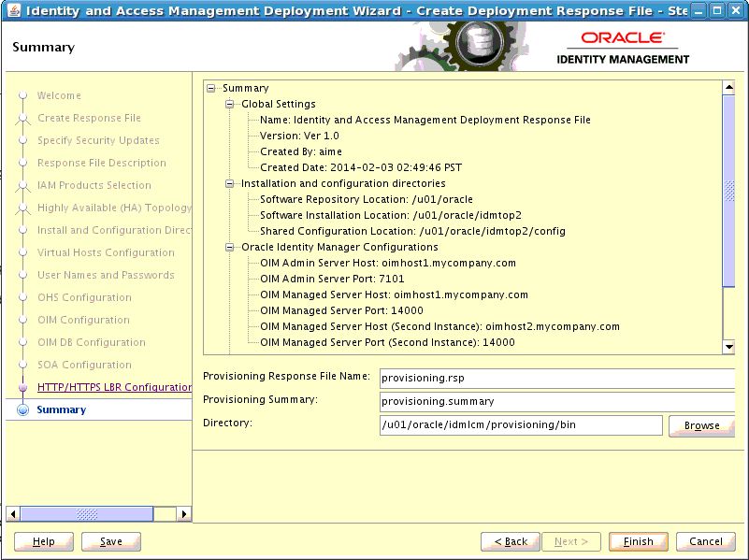The width and height of the screenshot is (749, 560).
Task: Minimize the Deployment Wizard window
Action: pyautogui.click(x=699, y=10)
